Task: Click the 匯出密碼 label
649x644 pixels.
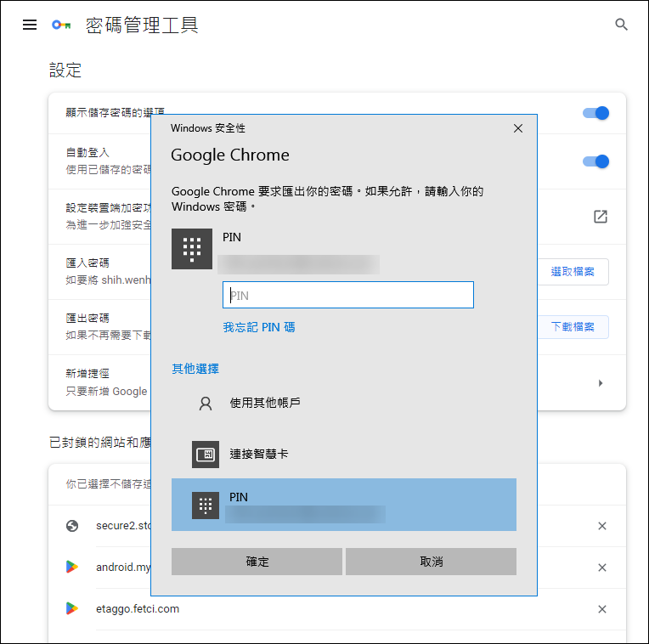Action: [87, 318]
